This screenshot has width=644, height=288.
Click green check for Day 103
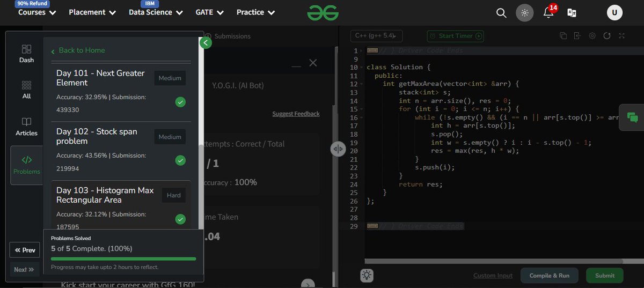[180, 219]
